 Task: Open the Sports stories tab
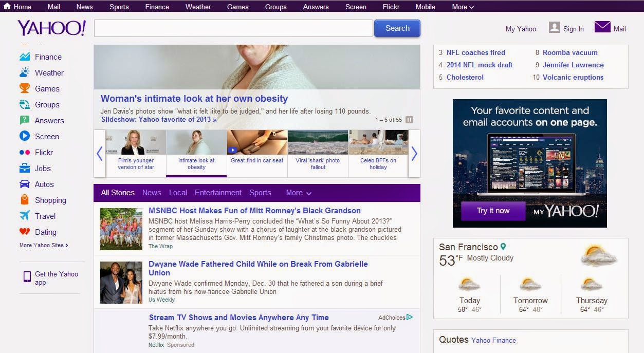pyautogui.click(x=260, y=193)
